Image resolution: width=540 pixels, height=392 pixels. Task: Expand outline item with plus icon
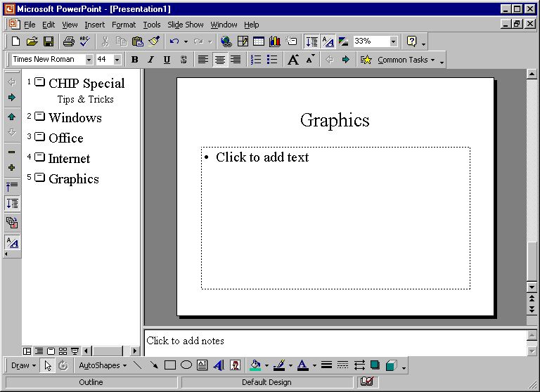pos(12,168)
